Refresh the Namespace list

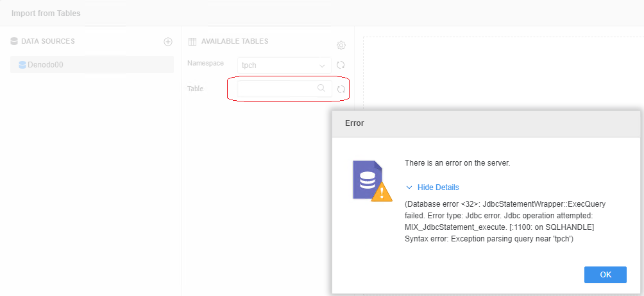(x=341, y=65)
